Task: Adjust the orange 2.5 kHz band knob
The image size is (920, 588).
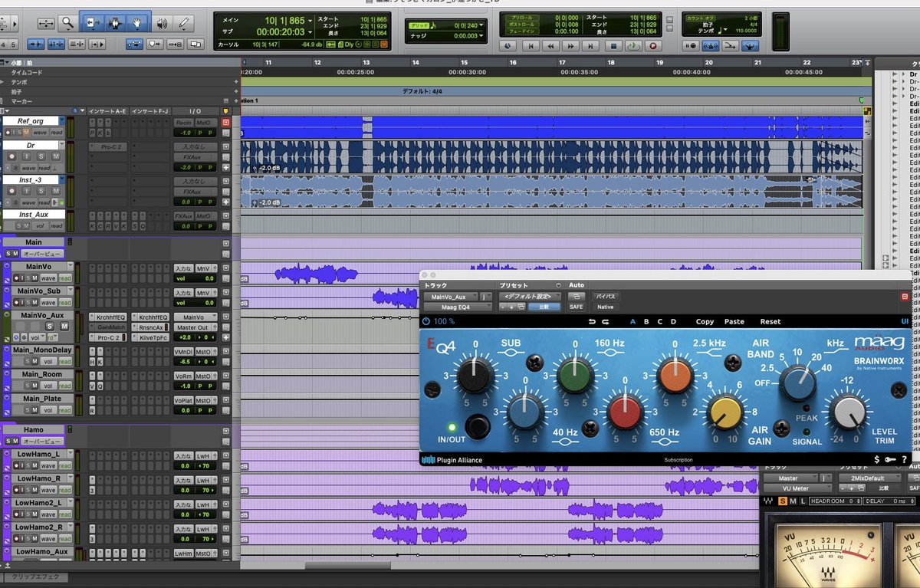Action: (x=674, y=376)
